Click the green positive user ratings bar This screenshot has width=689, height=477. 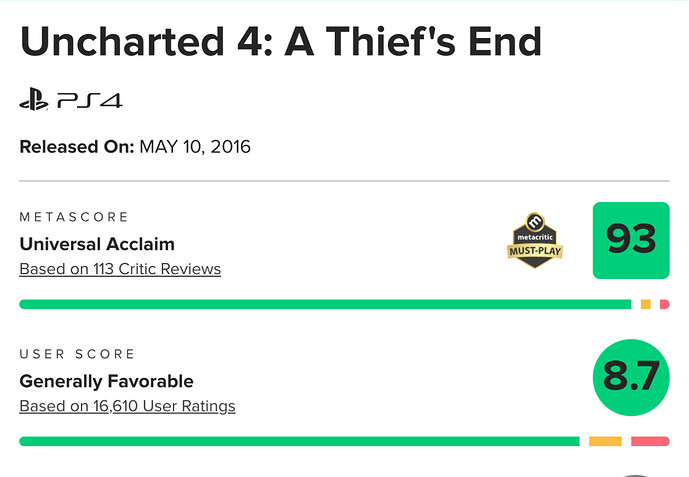[299, 441]
